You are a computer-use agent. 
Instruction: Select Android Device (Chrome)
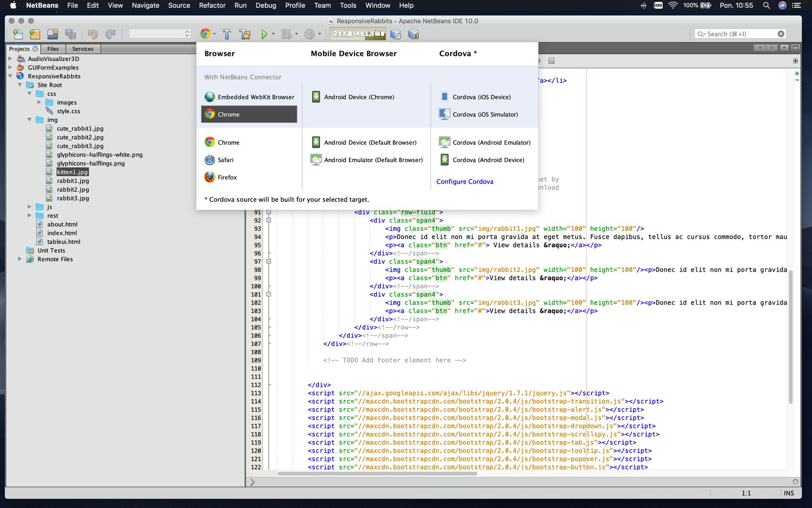tap(353, 97)
